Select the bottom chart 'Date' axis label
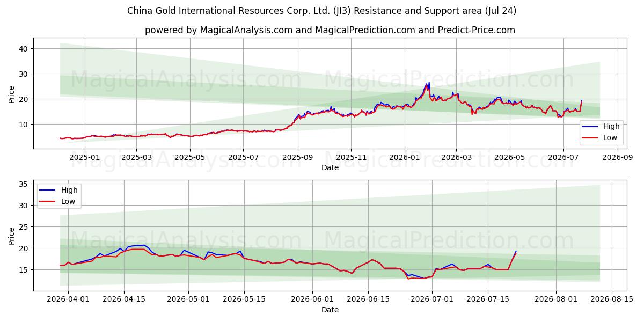The height and width of the screenshot is (322, 644). pos(330,310)
